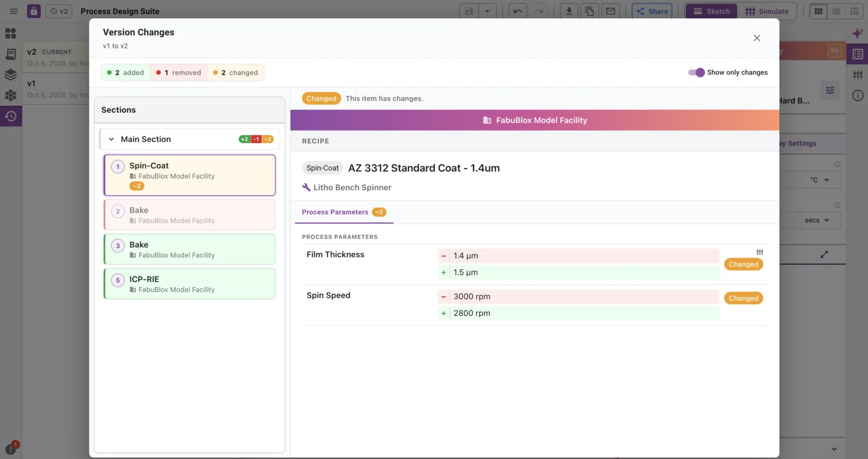Image resolution: width=868 pixels, height=459 pixels.
Task: Click the v2 version dropdown button
Action: point(59,11)
